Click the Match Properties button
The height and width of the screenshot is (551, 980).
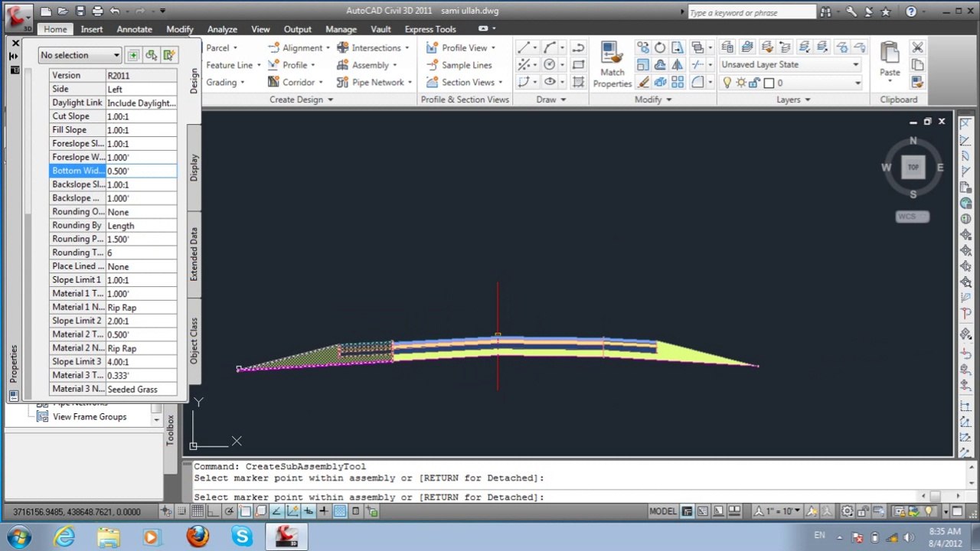[x=612, y=65]
